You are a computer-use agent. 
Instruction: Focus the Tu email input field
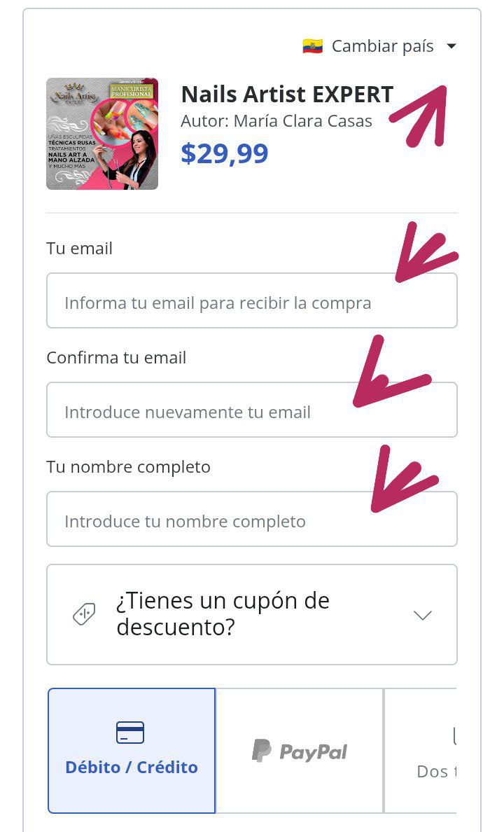click(251, 300)
